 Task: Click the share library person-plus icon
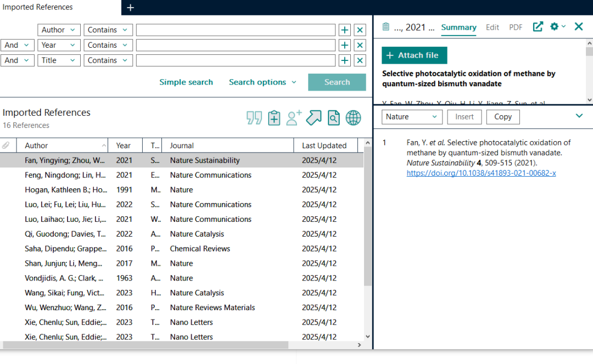coord(294,117)
